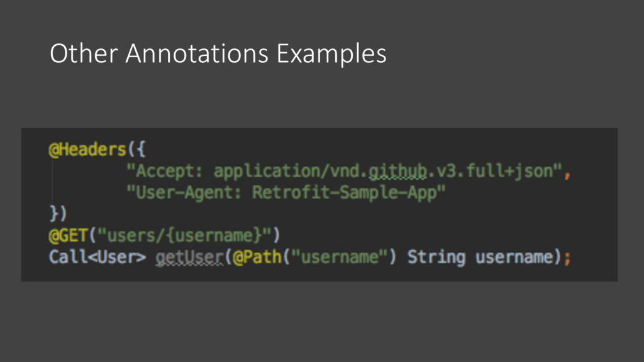Click the closing braces of Headers
Screen dimensions: 644x362
[x=57, y=214]
